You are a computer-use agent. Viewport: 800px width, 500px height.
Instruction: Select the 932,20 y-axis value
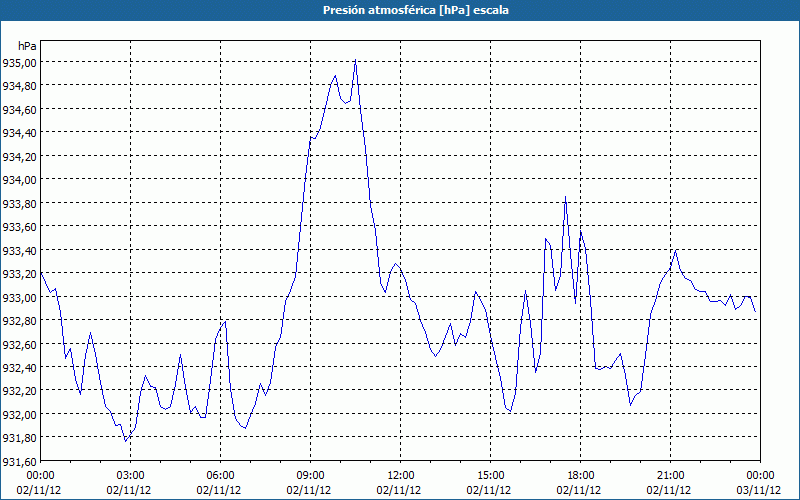19,391
